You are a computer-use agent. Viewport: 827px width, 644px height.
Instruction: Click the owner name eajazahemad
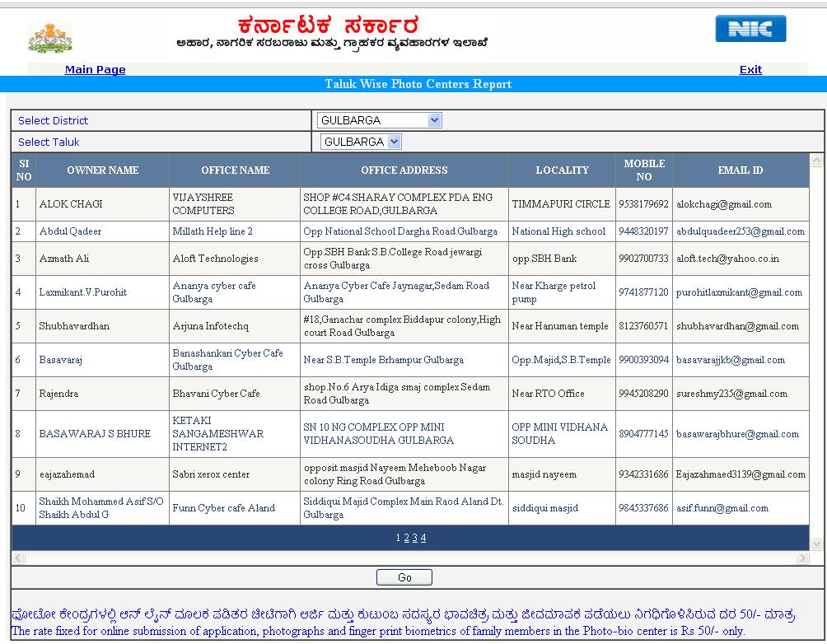click(x=67, y=474)
